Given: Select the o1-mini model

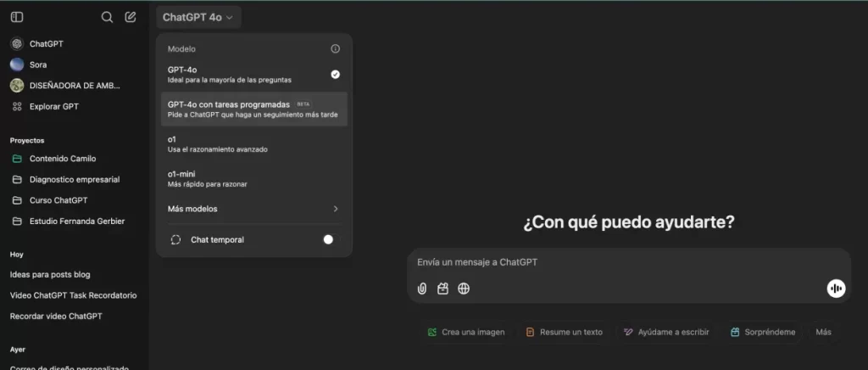Looking at the screenshot, I should [254, 178].
